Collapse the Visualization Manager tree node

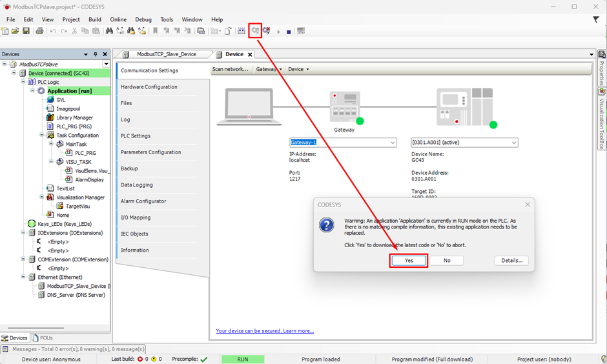click(x=41, y=197)
